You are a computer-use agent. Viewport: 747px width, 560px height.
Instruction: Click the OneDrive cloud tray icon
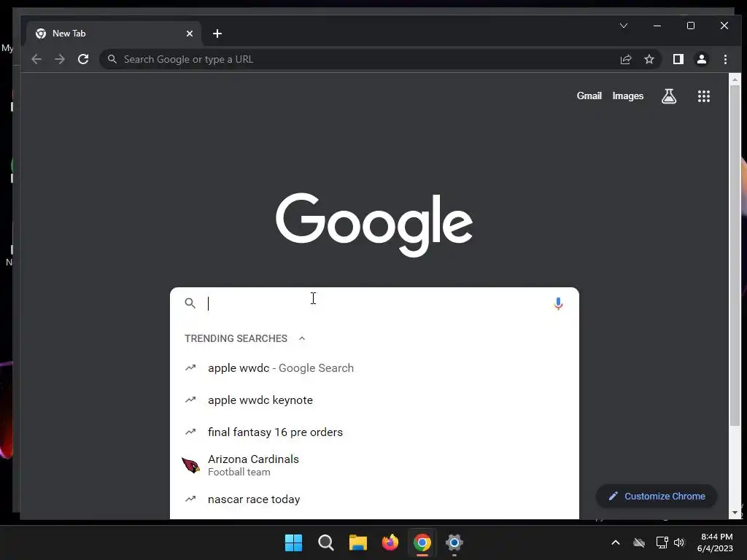tap(639, 542)
